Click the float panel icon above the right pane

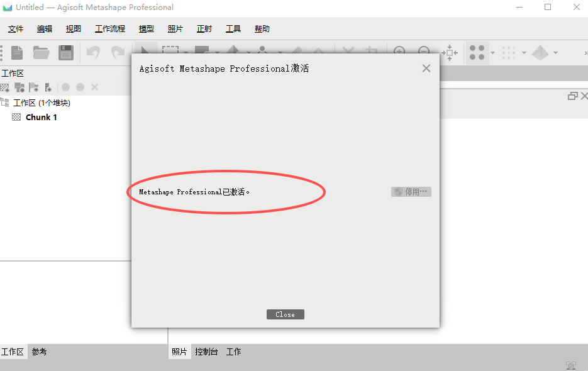(572, 95)
